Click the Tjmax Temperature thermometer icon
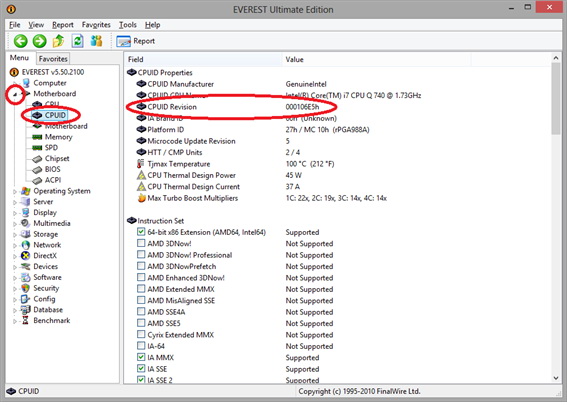Viewport: 567px width, 406px height. (x=141, y=164)
